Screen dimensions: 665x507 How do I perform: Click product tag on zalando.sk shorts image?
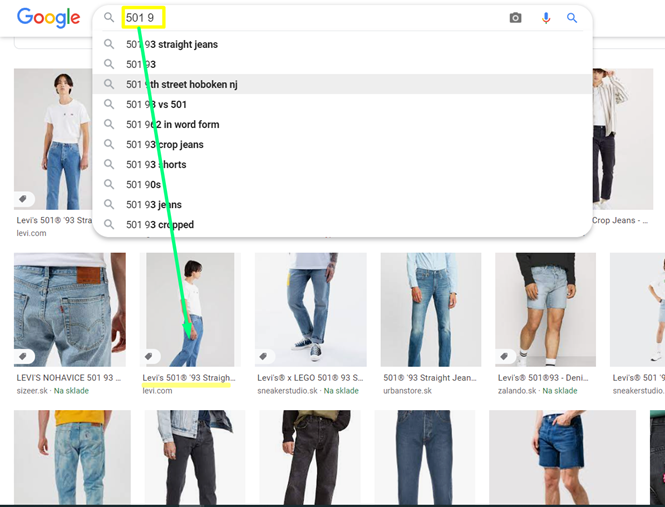pos(504,356)
